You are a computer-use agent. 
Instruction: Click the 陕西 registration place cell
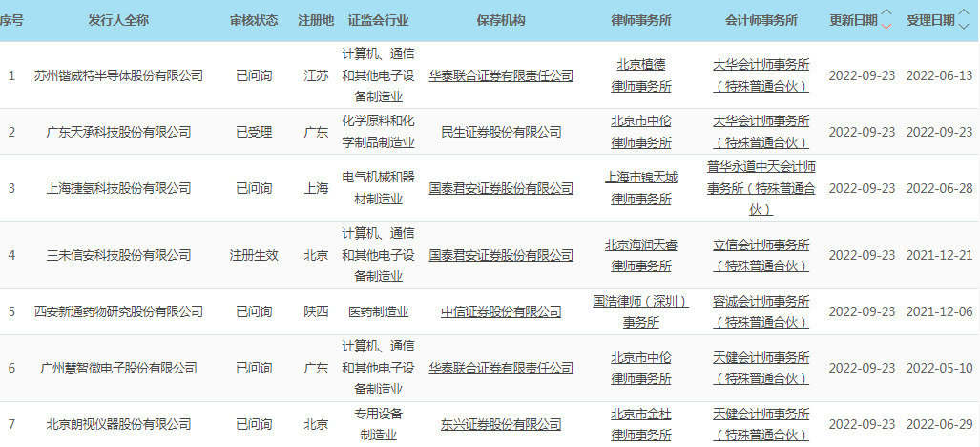coord(316,311)
